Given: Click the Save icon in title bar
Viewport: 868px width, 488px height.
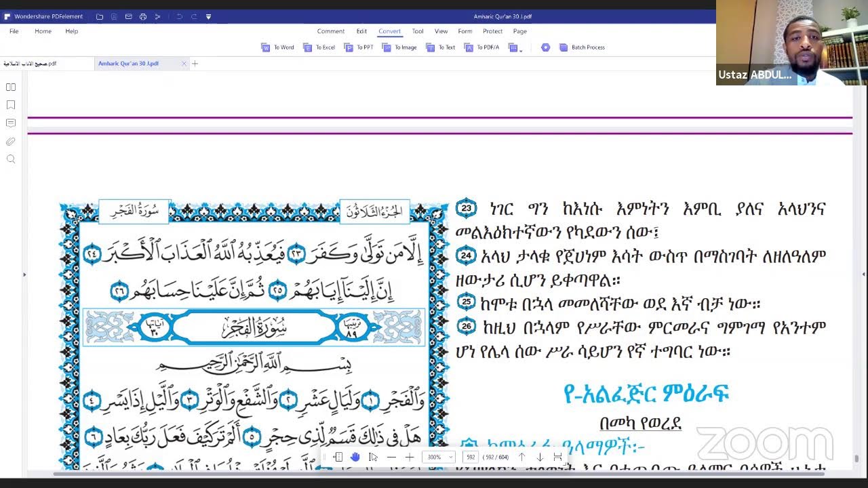Looking at the screenshot, I should [114, 16].
